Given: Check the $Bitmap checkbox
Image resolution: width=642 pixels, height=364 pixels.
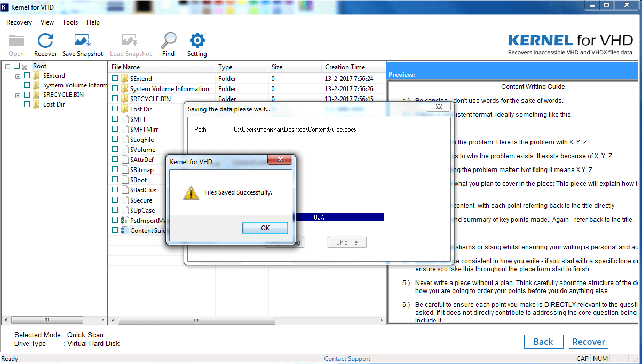Looking at the screenshot, I should [x=115, y=169].
